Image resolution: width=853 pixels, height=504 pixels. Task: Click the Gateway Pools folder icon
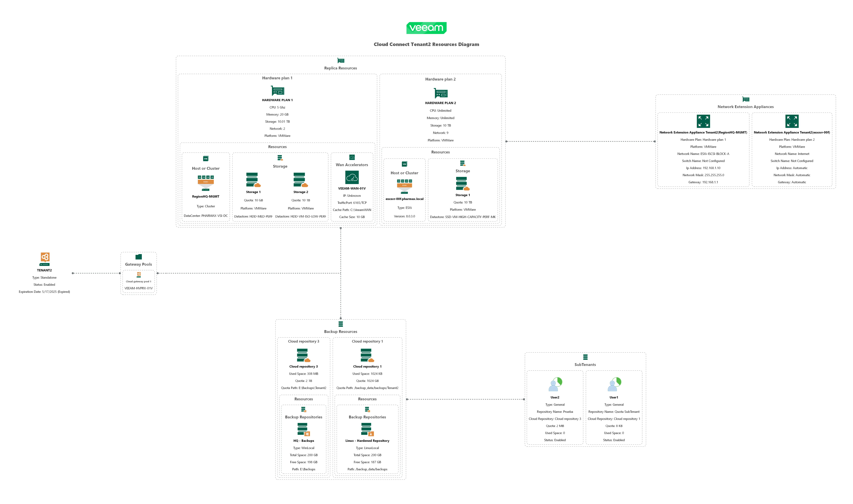pyautogui.click(x=139, y=257)
